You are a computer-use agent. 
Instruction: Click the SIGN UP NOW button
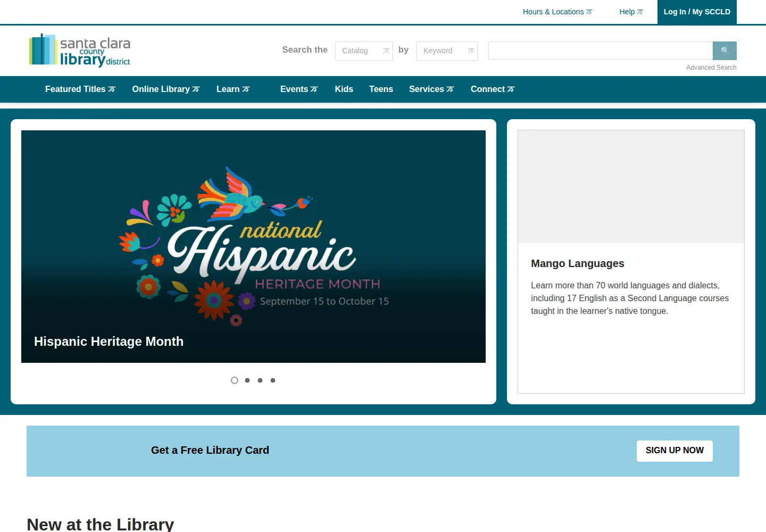(675, 451)
